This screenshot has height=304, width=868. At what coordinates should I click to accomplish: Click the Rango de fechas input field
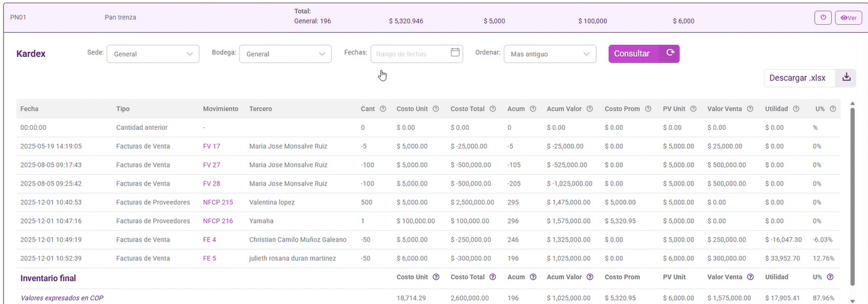(411, 54)
